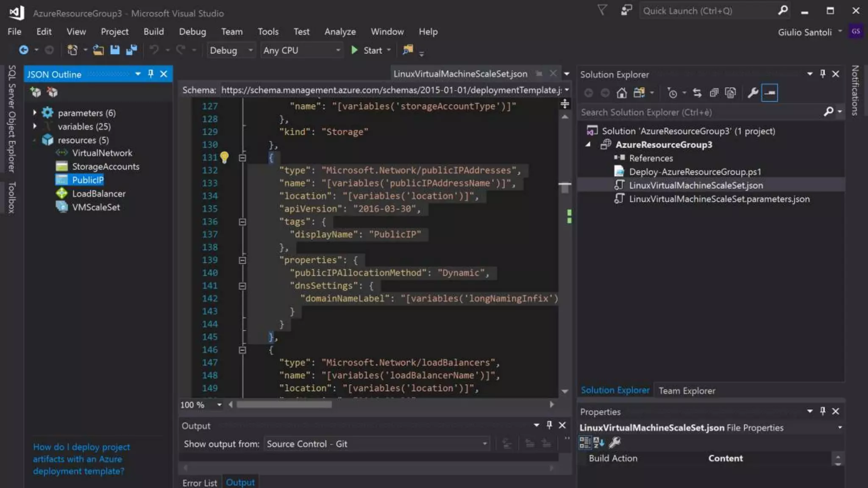Open the Debug configuration dropdown
The height and width of the screenshot is (488, 868).
[x=231, y=50]
